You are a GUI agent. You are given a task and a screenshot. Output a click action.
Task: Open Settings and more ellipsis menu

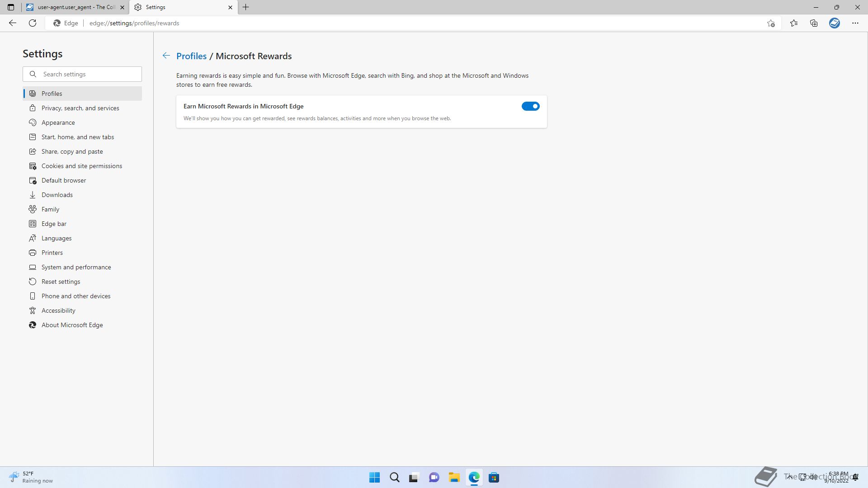(855, 23)
